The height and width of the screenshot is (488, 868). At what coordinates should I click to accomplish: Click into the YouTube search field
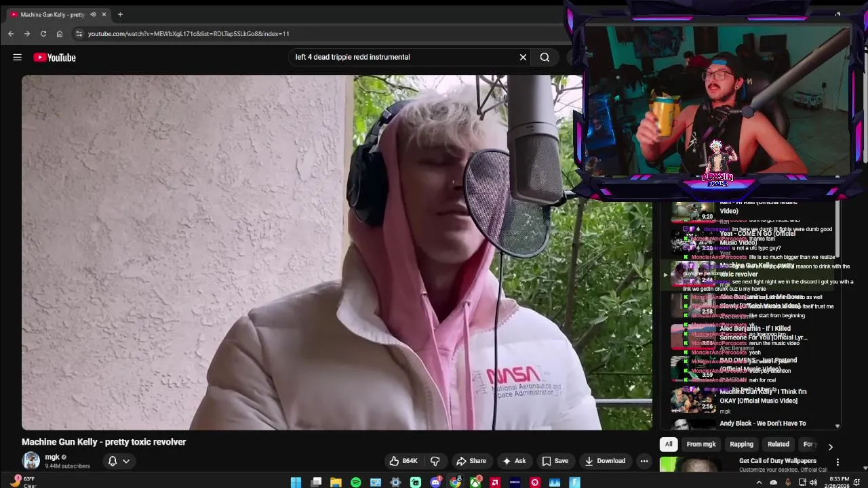coord(403,58)
